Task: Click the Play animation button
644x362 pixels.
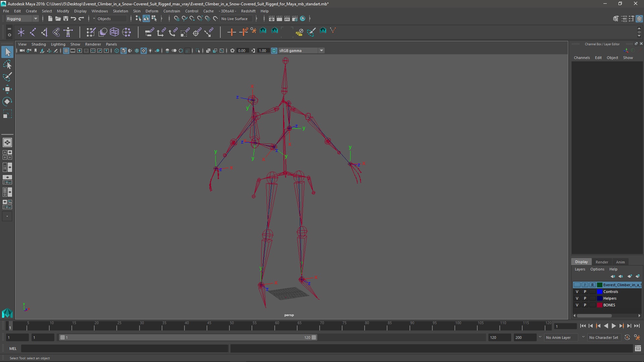Action: coord(614,326)
